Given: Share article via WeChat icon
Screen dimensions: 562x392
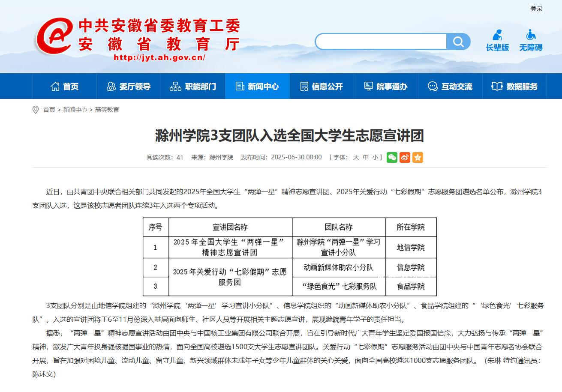Looking at the screenshot, I should (392, 157).
